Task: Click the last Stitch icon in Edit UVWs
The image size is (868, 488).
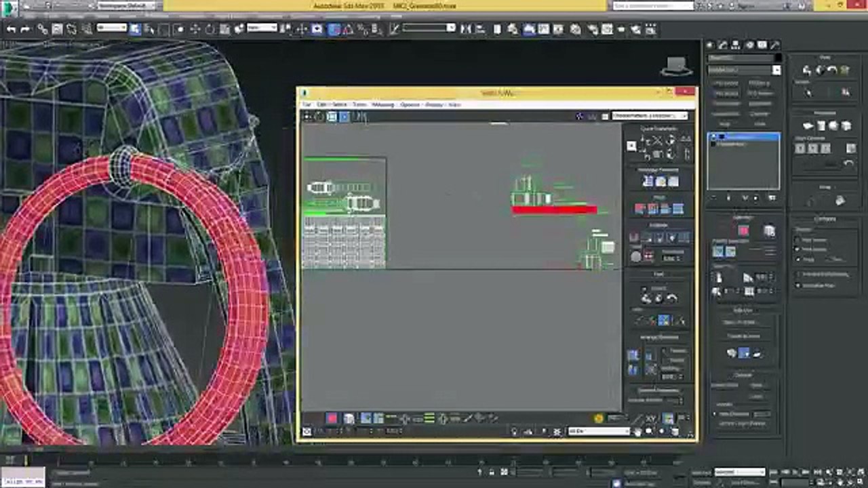Action: point(678,209)
